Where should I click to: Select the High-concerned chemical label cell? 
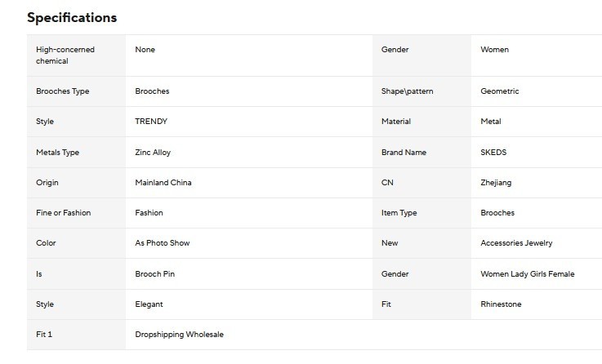[76, 55]
